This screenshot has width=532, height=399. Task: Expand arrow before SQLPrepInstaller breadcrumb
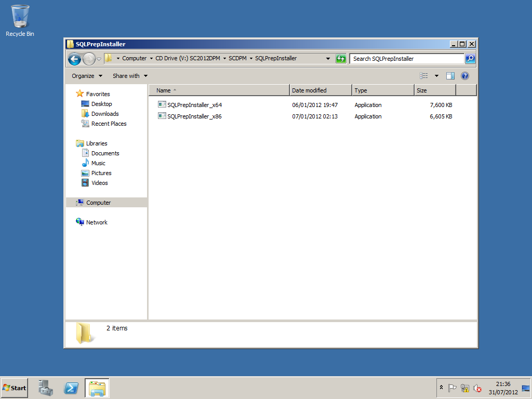(251, 58)
